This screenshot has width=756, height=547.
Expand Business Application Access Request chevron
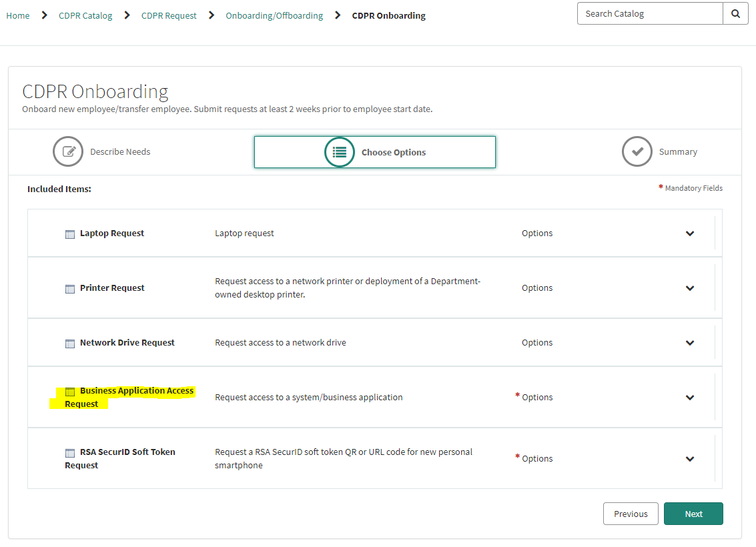point(690,398)
